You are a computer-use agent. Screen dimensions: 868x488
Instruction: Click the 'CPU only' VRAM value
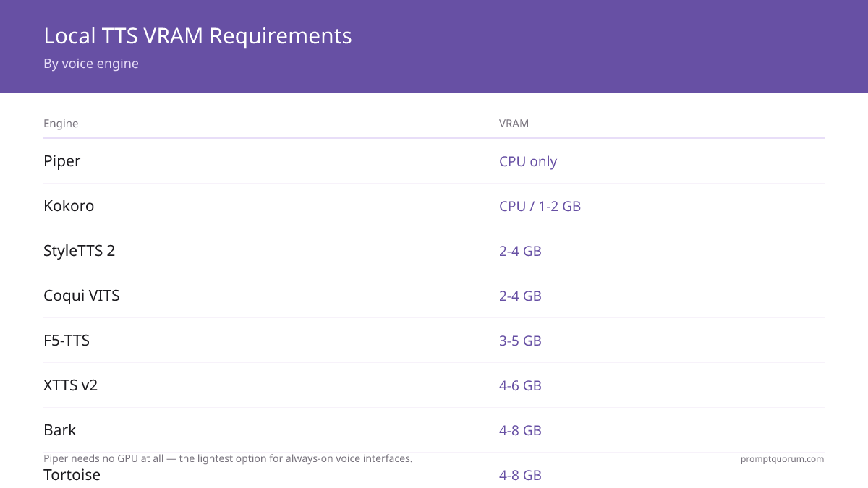(528, 161)
